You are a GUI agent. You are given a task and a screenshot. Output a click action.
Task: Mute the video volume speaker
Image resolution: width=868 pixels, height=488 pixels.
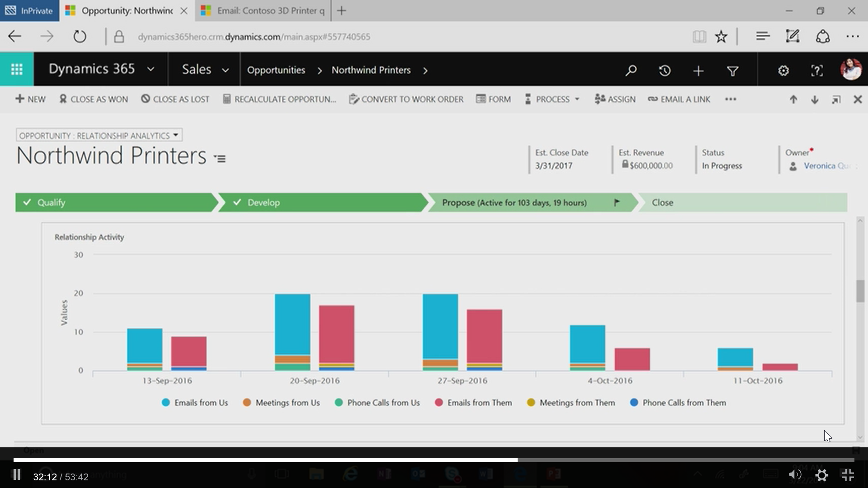click(795, 474)
